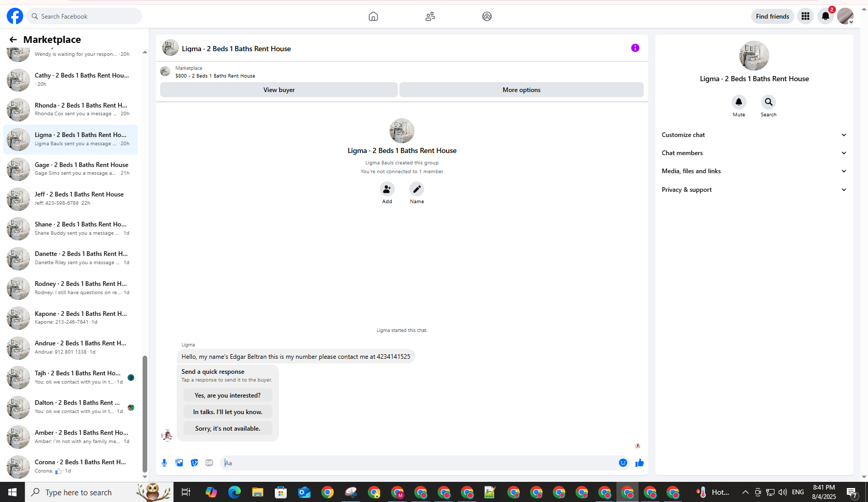Click View buyer button

click(279, 90)
